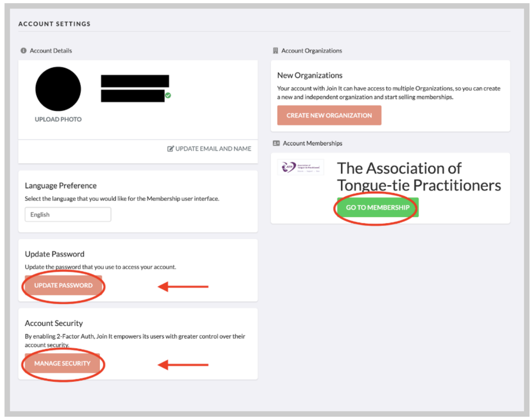The image size is (532, 418).
Task: Click the green verified checkmark icon
Action: pos(168,95)
